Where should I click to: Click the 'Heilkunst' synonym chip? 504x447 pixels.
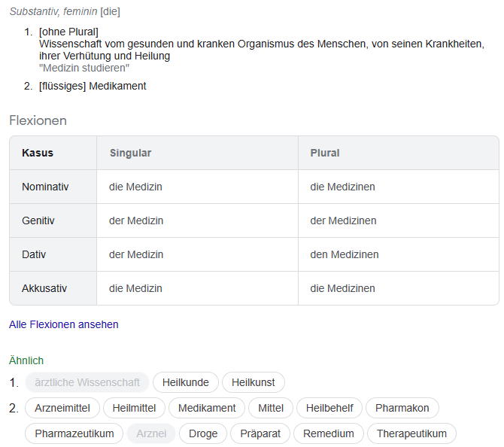(x=254, y=382)
